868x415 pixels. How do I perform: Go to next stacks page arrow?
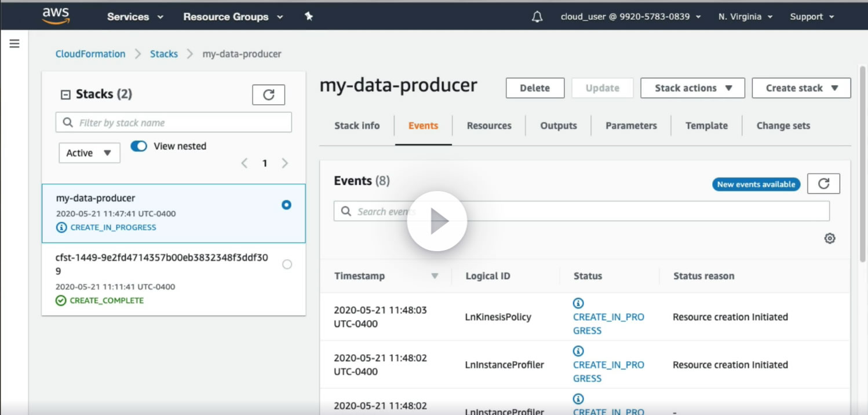285,163
